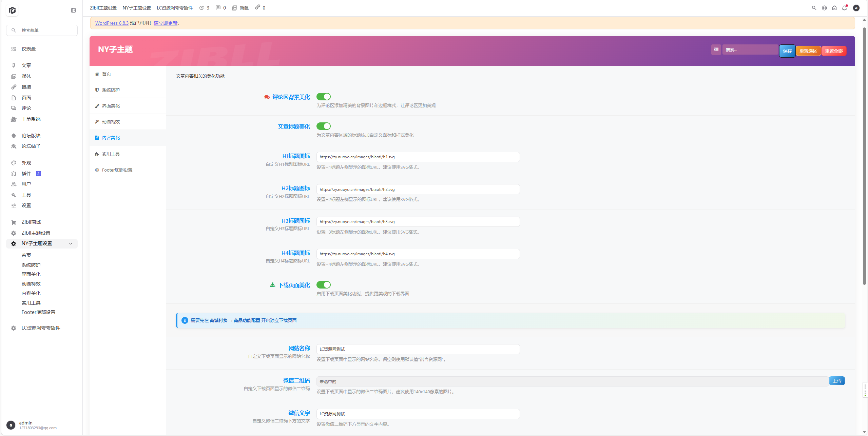The height and width of the screenshot is (436, 868).
Task: Expand the Zibll商城 sidebar menu
Action: [x=31, y=222]
